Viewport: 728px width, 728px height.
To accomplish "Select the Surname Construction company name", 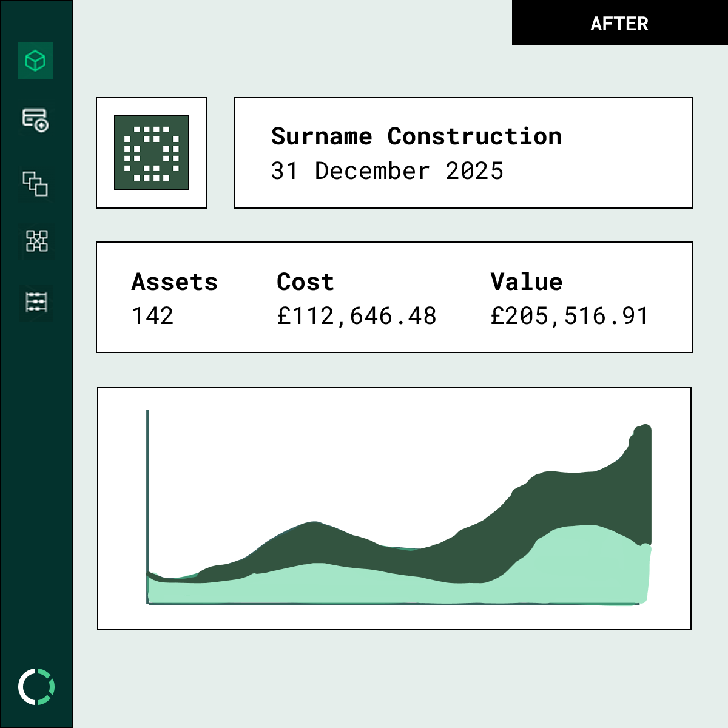I will point(416,136).
